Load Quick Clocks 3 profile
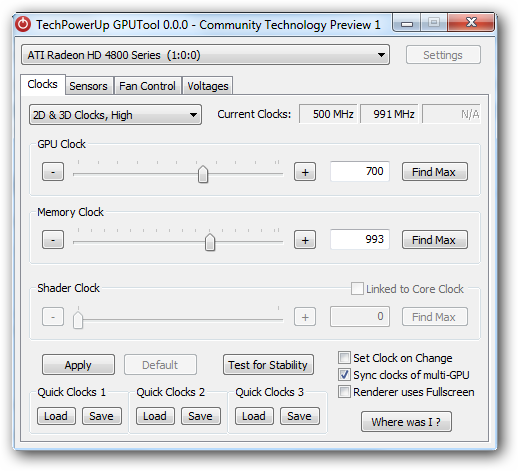Viewport: 518px width, 471px height. pyautogui.click(x=254, y=416)
